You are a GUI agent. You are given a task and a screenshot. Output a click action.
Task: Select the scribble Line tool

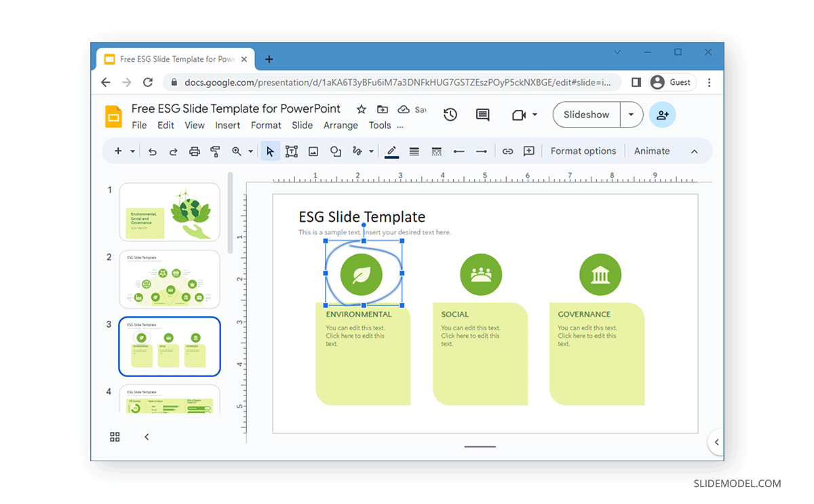click(x=357, y=151)
